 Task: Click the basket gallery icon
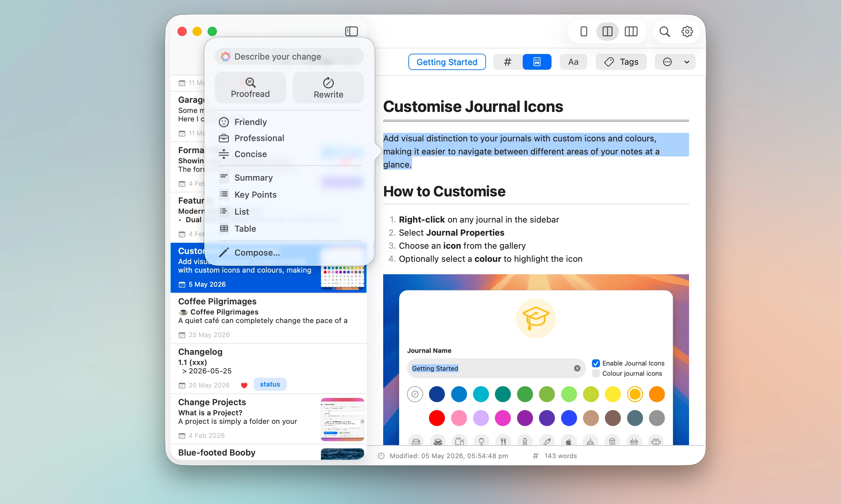pyautogui.click(x=634, y=441)
